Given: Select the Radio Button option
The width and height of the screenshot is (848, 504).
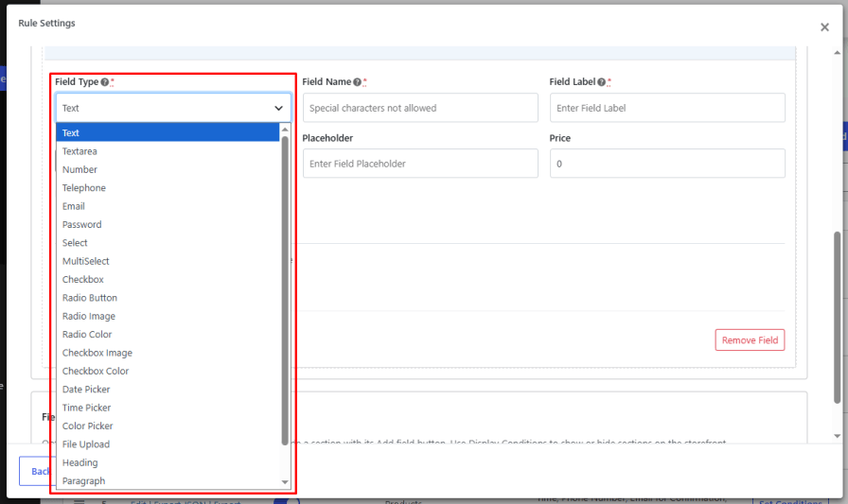Looking at the screenshot, I should (168, 298).
